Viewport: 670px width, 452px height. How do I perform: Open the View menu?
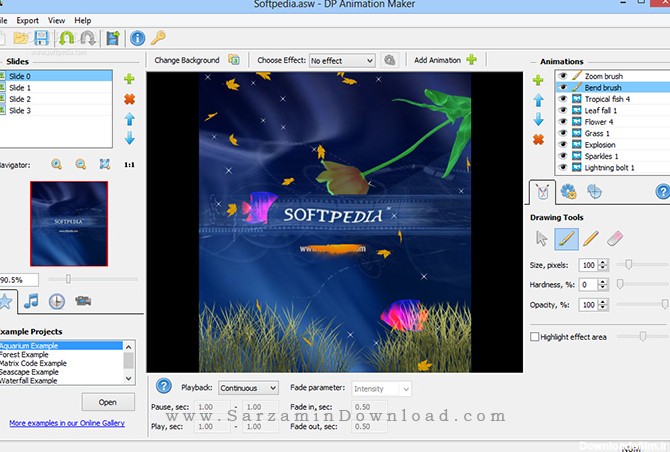pyautogui.click(x=56, y=20)
